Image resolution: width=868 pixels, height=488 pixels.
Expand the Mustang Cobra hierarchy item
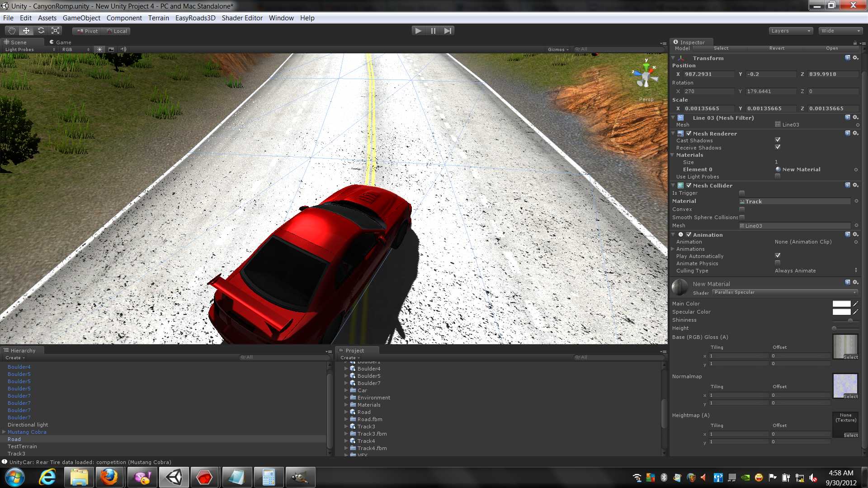4,432
